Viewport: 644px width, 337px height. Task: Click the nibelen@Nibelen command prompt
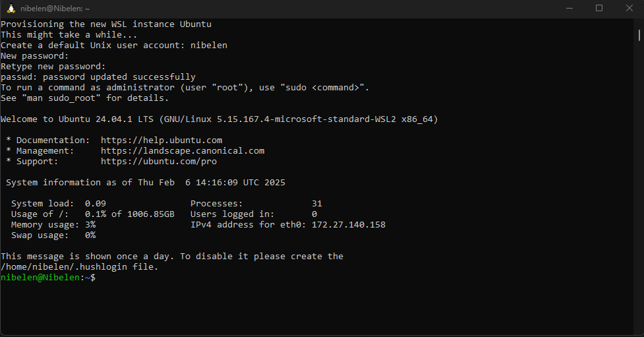40,278
